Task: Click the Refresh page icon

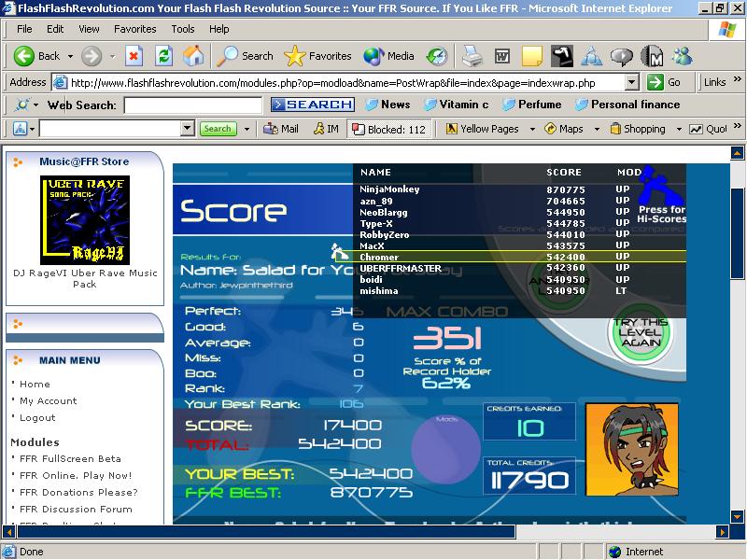Action: tap(164, 56)
